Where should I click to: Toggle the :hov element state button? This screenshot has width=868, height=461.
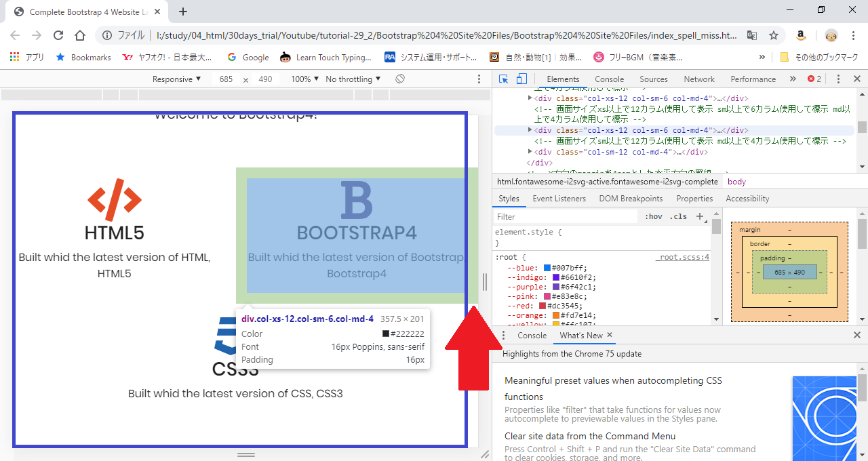654,217
